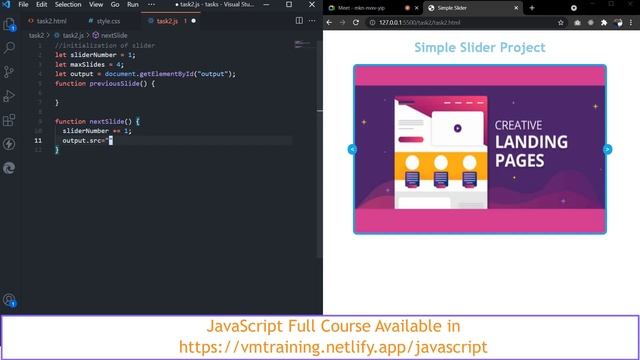Open the File menu
Screen dimensions: 640x360
click(x=23, y=4)
